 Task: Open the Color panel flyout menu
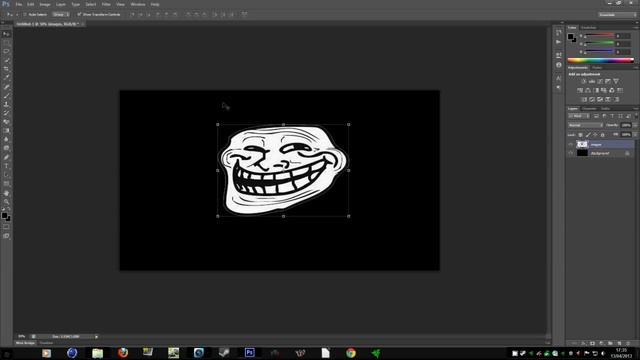pos(636,28)
